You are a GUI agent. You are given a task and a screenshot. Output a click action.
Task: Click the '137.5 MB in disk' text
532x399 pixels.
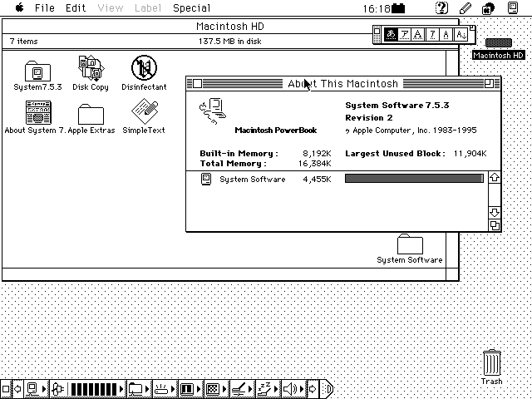[x=230, y=42]
